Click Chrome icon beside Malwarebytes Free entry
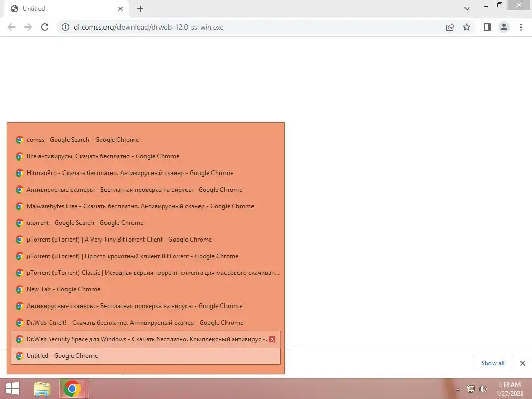 coord(19,206)
